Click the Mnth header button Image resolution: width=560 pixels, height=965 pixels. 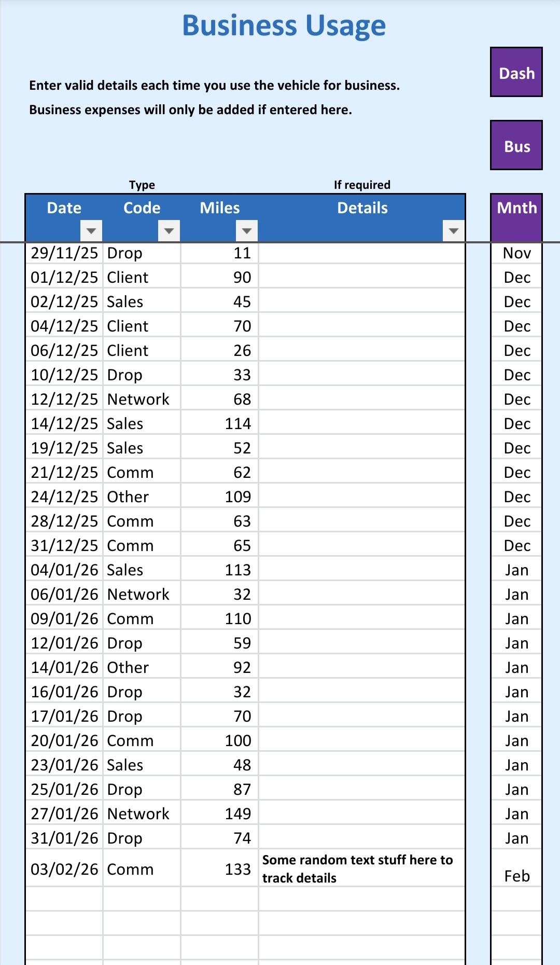516,209
